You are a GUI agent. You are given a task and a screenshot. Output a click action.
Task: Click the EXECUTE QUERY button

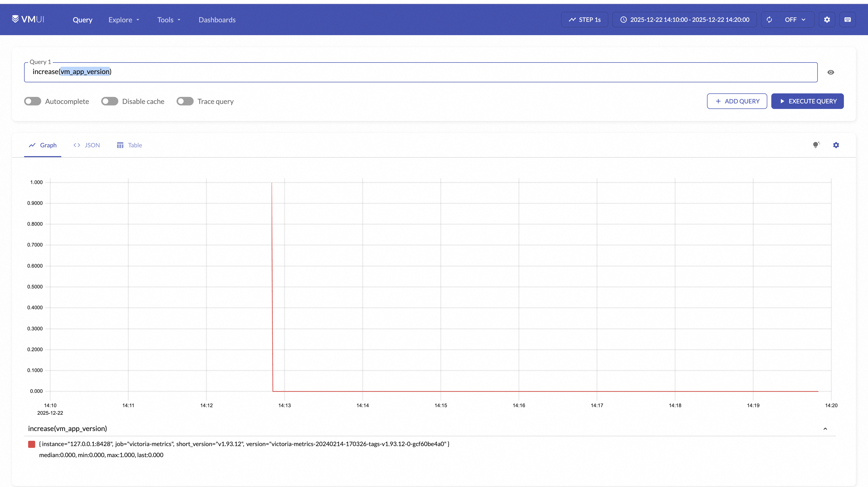(x=807, y=101)
